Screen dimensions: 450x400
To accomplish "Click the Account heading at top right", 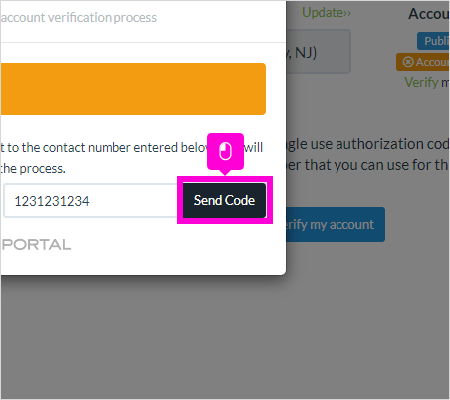I will coord(429,14).
